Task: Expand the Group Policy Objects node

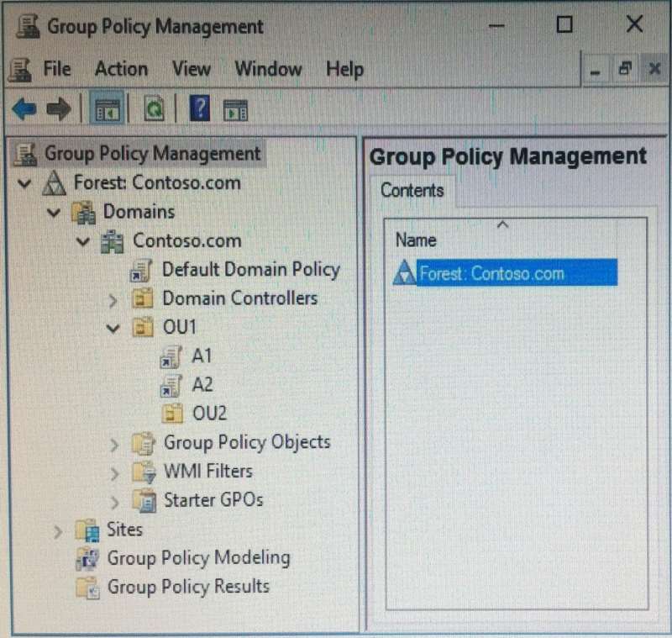Action: [x=114, y=445]
